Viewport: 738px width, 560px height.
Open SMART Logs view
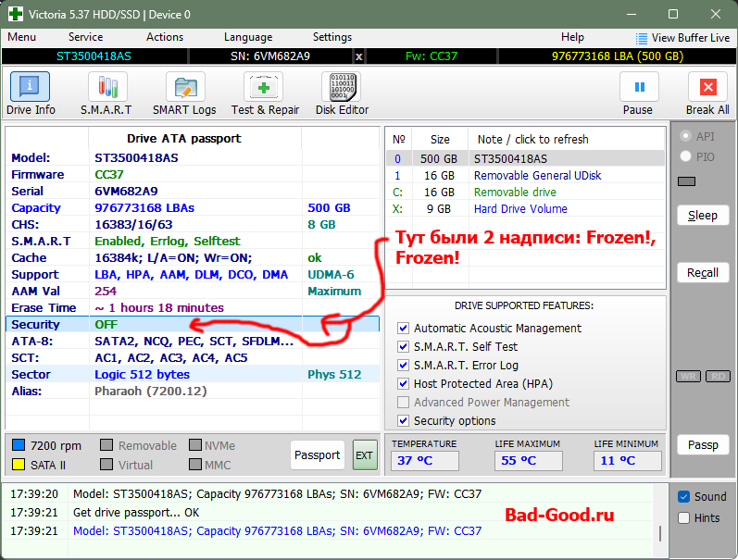tap(184, 93)
